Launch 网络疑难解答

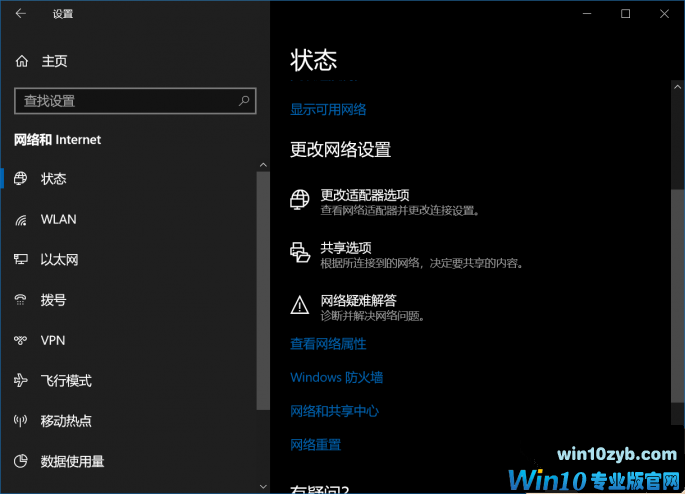tap(358, 301)
